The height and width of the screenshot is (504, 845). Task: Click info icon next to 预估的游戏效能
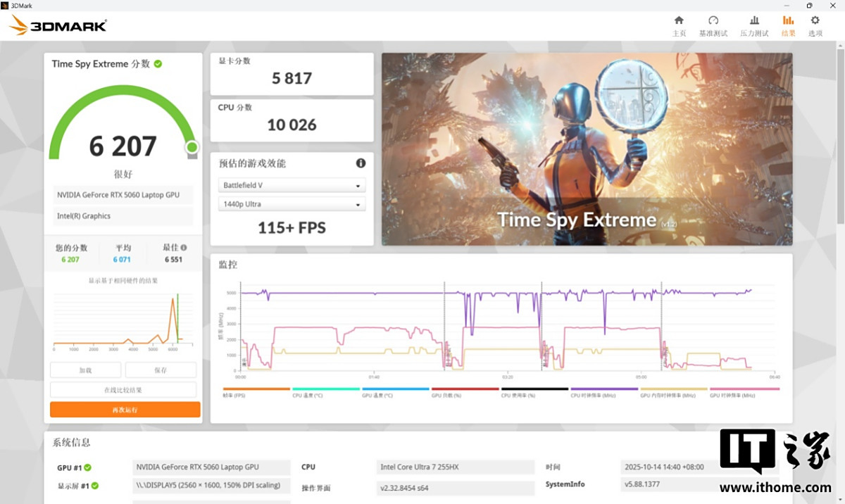361,163
